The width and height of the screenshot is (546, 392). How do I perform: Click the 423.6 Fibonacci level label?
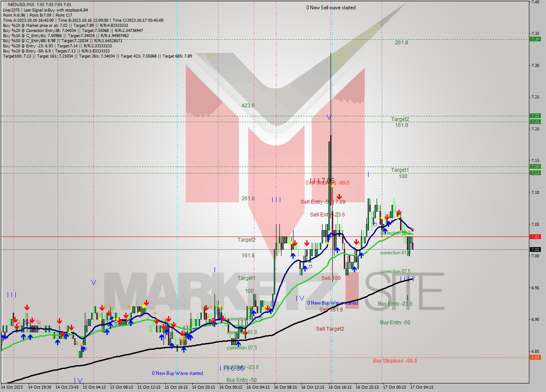pos(248,106)
